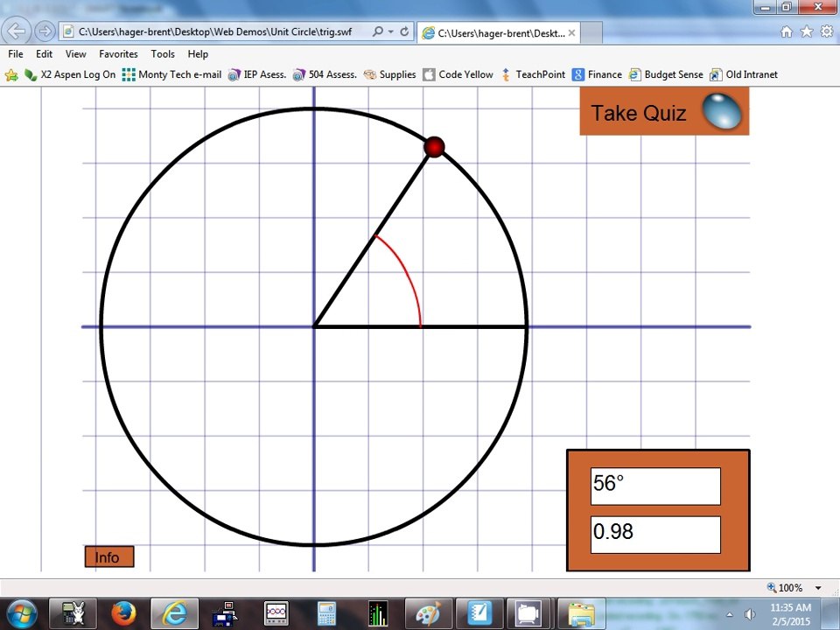Open the screen recorder camera taskbar icon
The height and width of the screenshot is (630, 840).
click(x=530, y=613)
